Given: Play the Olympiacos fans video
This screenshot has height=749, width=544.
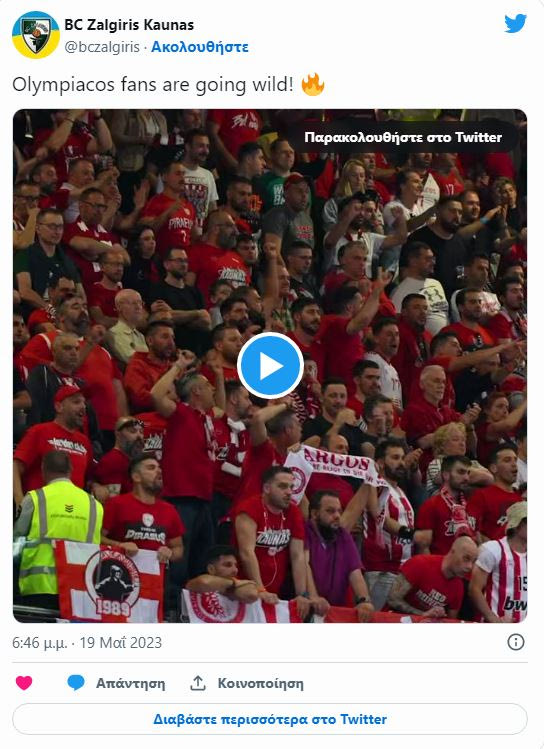Looking at the screenshot, I should click(x=270, y=366).
